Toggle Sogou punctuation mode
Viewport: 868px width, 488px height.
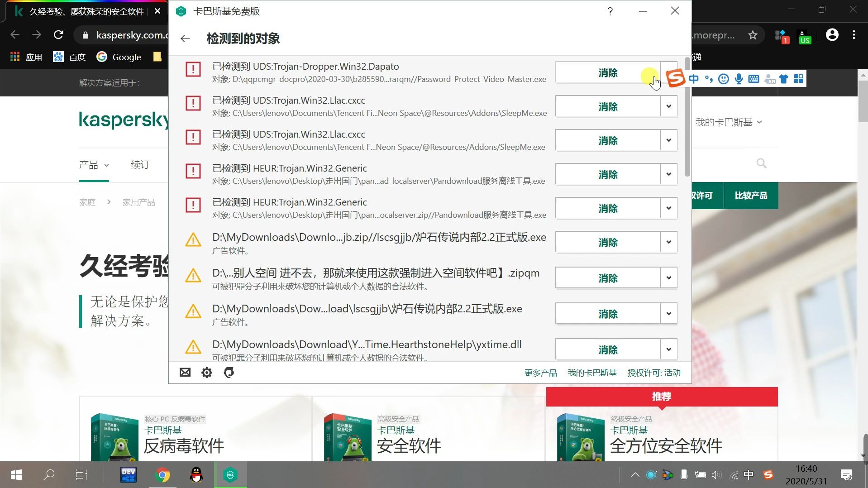[709, 79]
